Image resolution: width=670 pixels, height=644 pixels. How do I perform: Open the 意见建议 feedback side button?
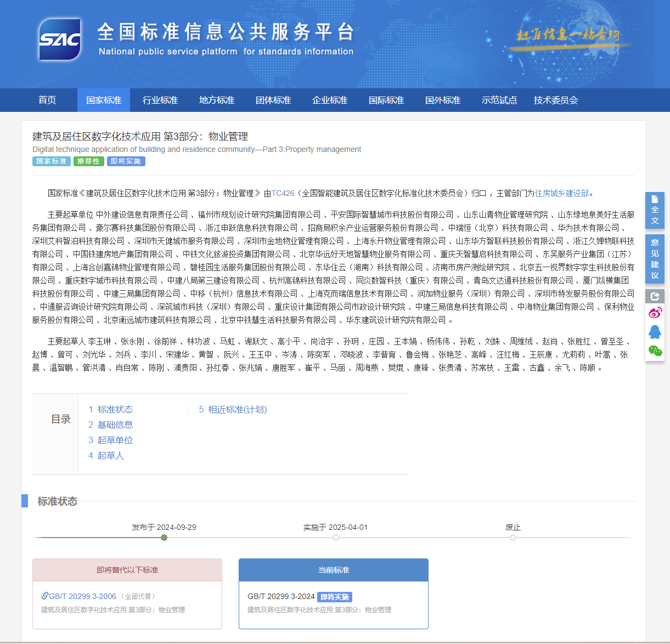click(x=655, y=258)
